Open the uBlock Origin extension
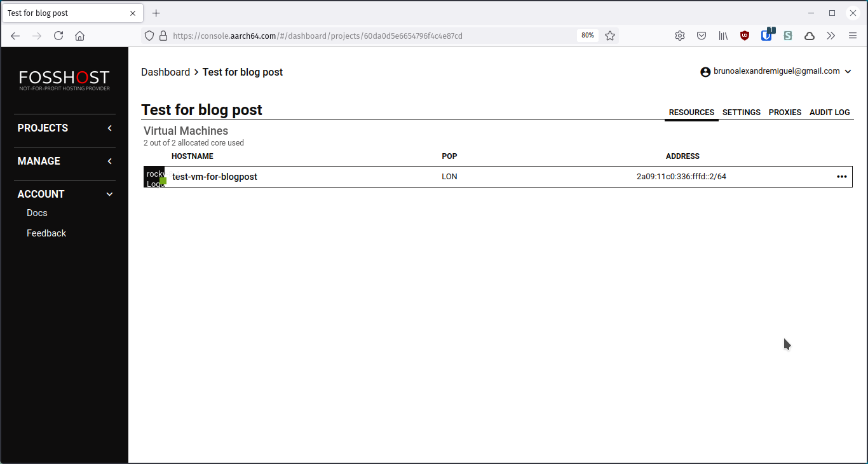The height and width of the screenshot is (464, 868). (745, 36)
